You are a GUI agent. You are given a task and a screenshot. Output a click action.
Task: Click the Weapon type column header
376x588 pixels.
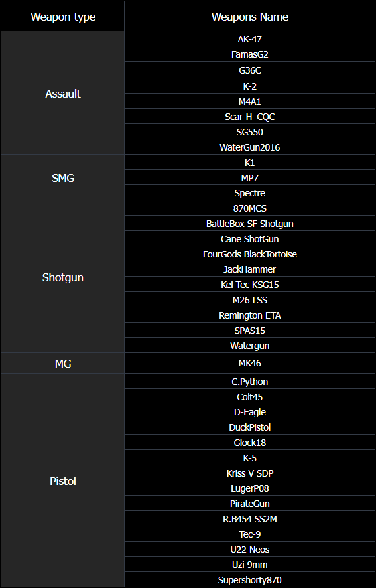(x=62, y=17)
